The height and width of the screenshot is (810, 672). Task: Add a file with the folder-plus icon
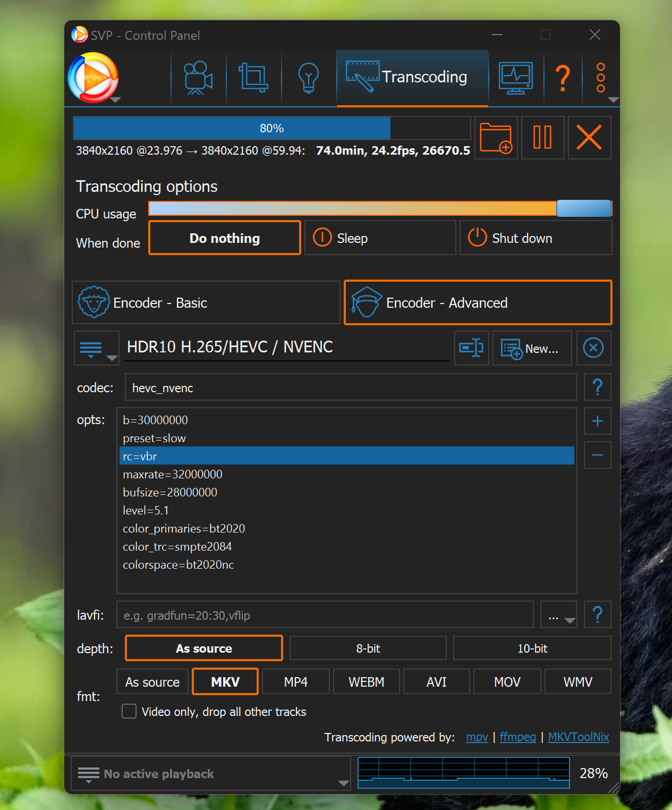pyautogui.click(x=496, y=138)
